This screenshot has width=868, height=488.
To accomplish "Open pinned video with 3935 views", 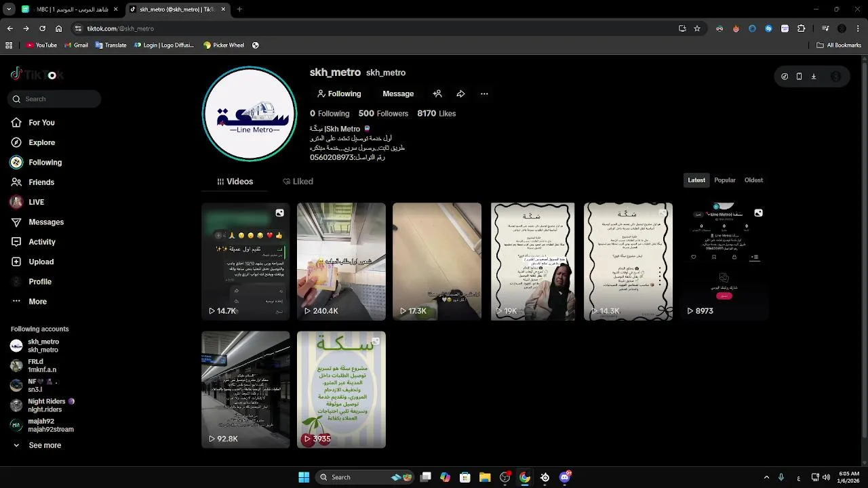I will (341, 390).
